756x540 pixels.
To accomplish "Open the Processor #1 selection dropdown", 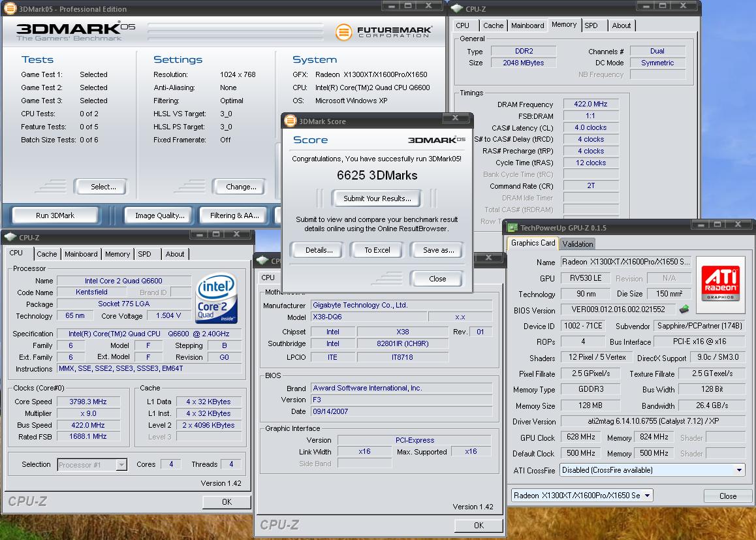I will click(91, 465).
